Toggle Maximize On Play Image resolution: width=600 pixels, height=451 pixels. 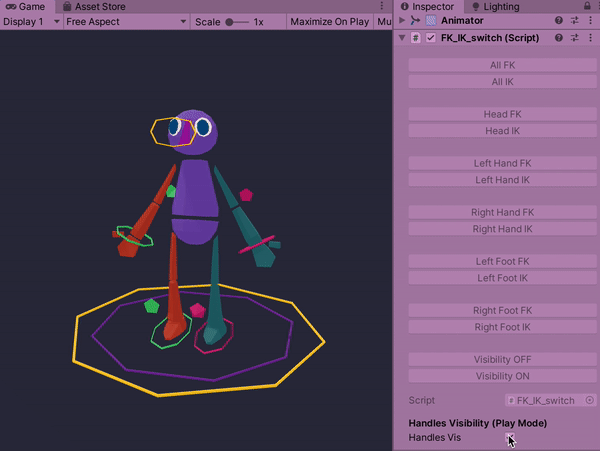(x=329, y=21)
